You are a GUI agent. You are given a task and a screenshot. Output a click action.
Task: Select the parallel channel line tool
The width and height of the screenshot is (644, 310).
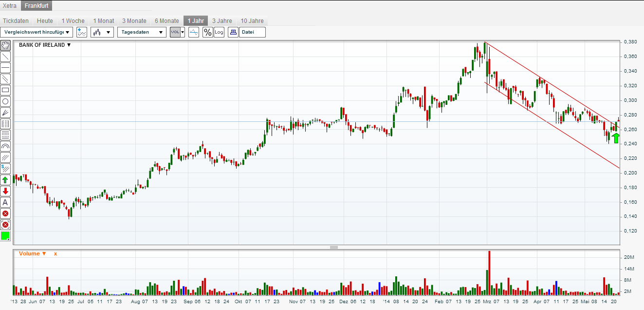(x=5, y=79)
